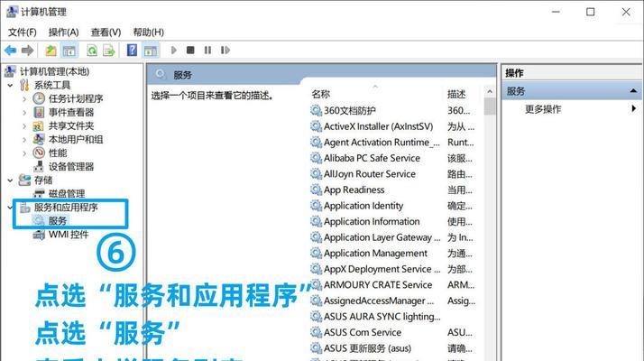
Task: Click the services list scrollbar thumb
Action: 490,106
